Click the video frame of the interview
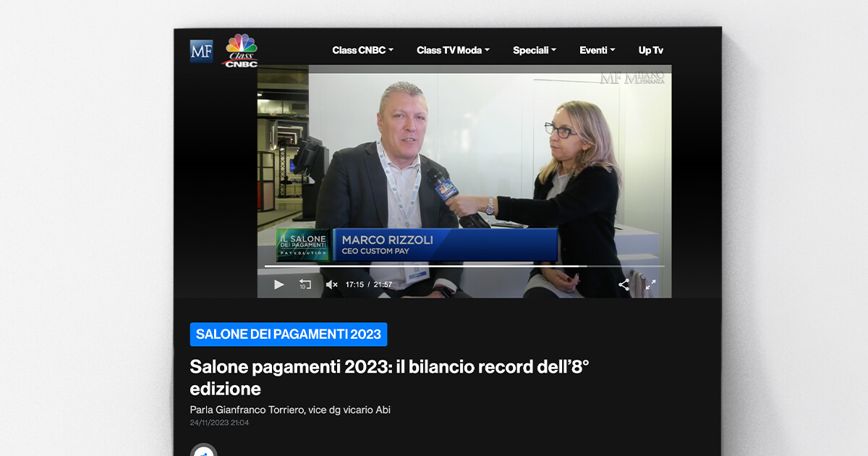The height and width of the screenshot is (456, 868). tap(464, 166)
